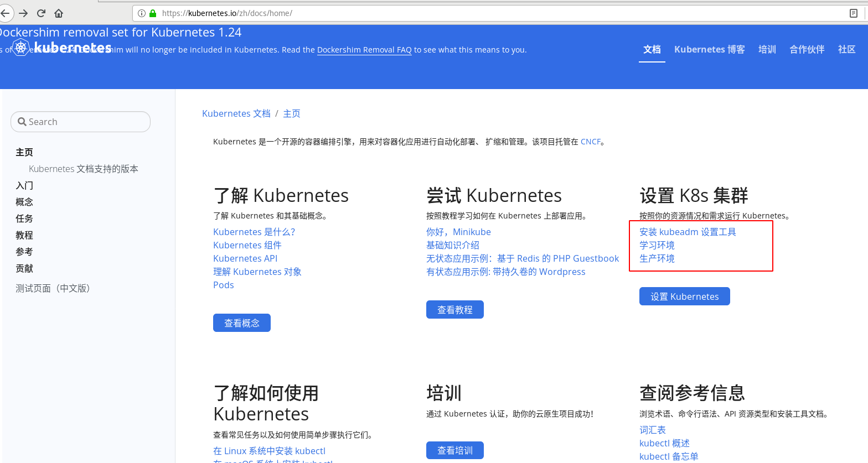Screen dimensions: 868x463
Task: Open 带持久卷的 Wordpress example link
Action: [x=506, y=272]
